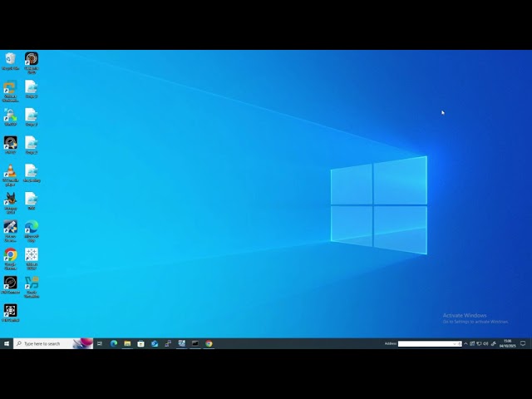
Task: Open the notification Action Center
Action: pyautogui.click(x=523, y=343)
